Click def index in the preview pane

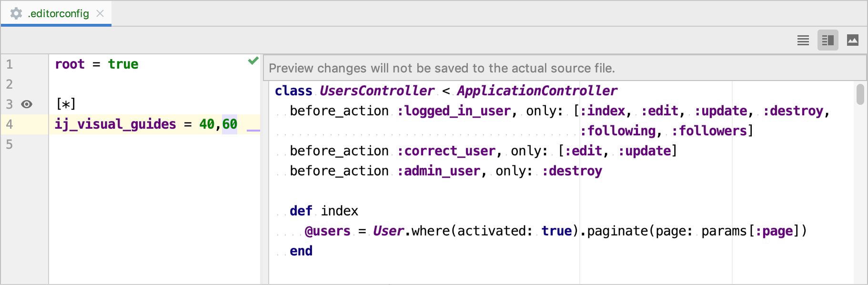(x=324, y=210)
